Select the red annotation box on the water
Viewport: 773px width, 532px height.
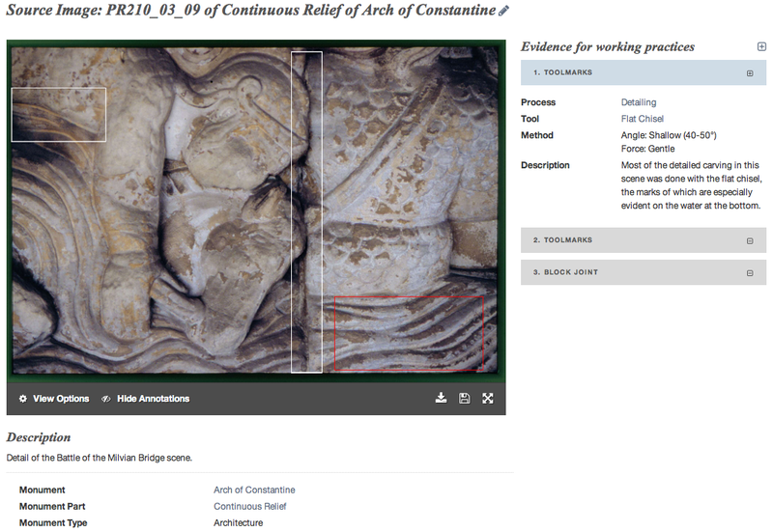tap(409, 333)
